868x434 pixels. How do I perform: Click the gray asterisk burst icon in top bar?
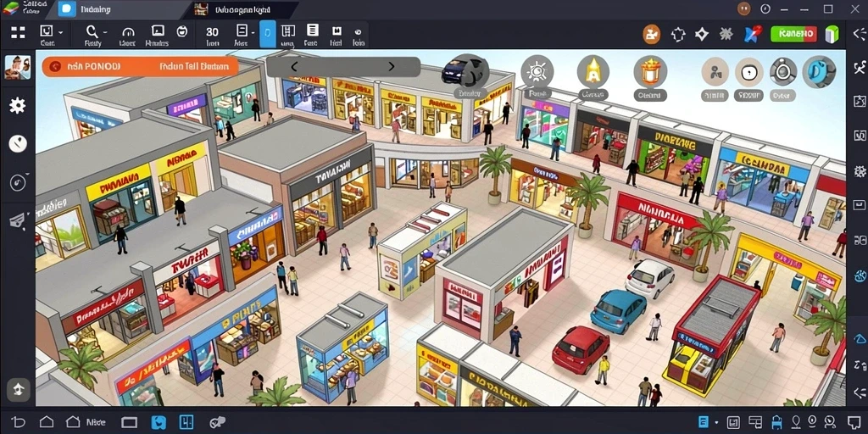pos(726,34)
